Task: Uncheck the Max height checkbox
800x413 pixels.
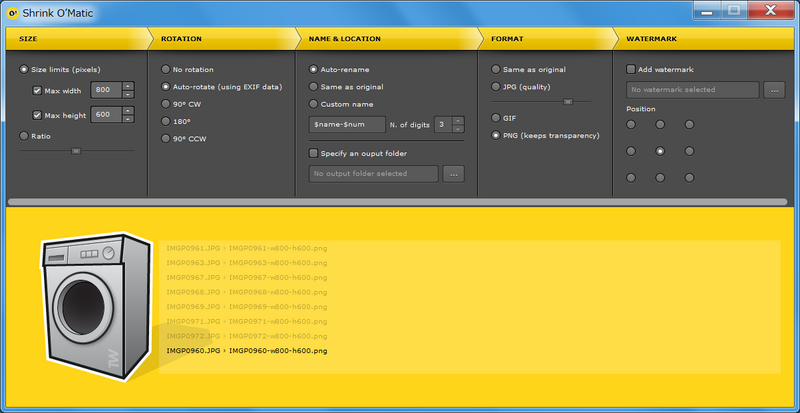Action: [37, 115]
